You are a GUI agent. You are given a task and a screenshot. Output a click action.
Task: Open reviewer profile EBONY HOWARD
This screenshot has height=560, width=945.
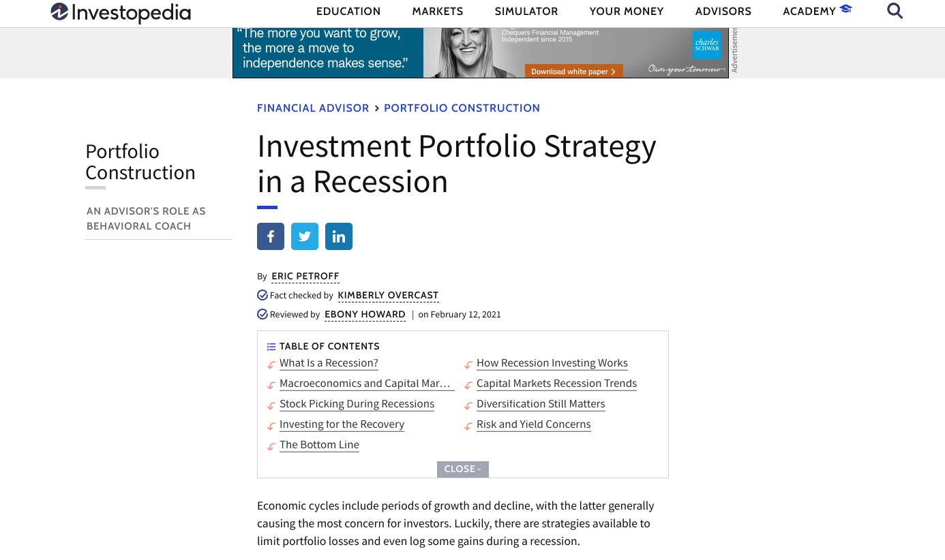tap(365, 314)
